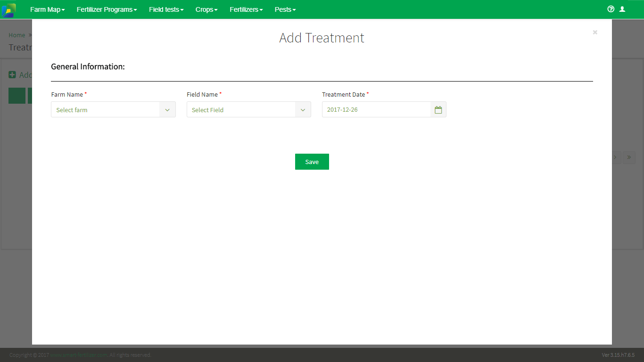Viewport: 644px width, 362px height.
Task: Open the calendar picker for Treatment Date
Action: pyautogui.click(x=438, y=110)
